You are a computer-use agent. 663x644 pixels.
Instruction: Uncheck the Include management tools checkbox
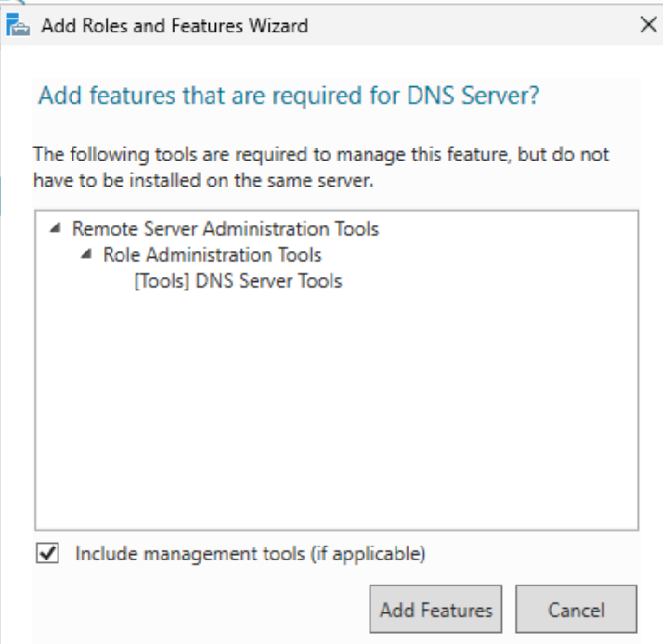[46, 554]
